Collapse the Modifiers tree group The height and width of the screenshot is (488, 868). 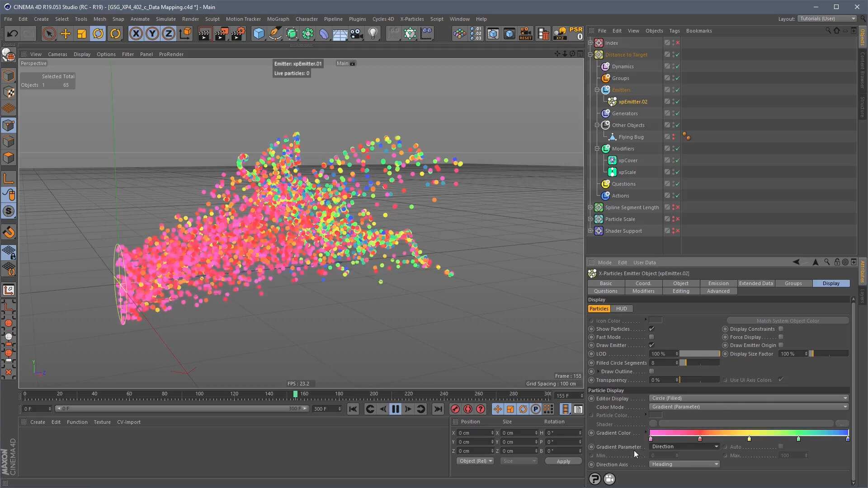(597, 149)
